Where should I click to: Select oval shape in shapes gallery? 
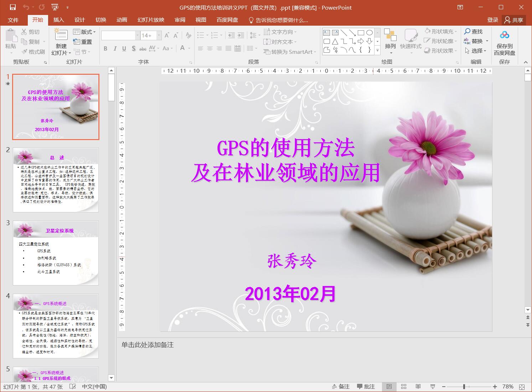(370, 32)
